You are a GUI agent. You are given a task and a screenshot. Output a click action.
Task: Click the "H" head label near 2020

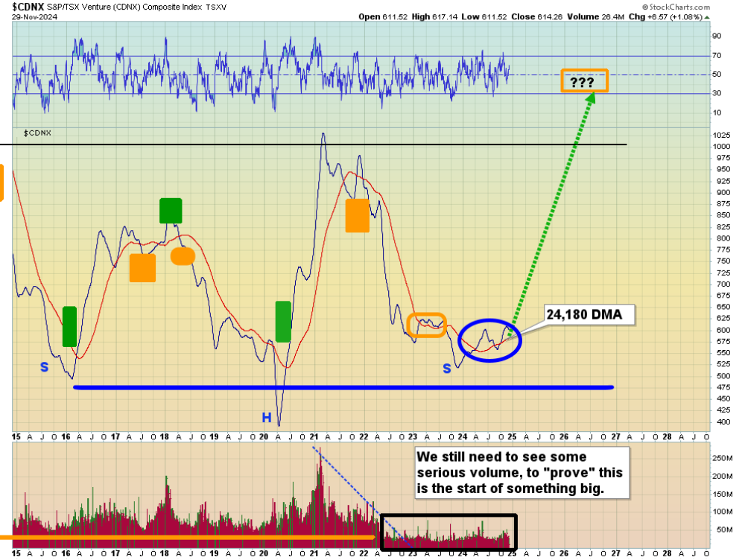click(x=267, y=418)
